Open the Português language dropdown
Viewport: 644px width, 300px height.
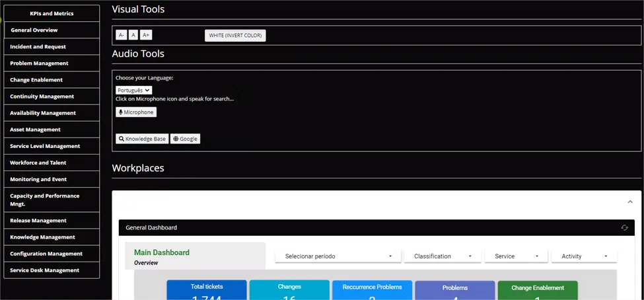[134, 91]
